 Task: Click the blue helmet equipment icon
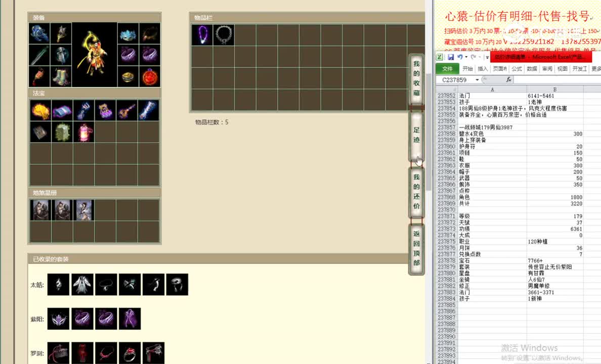[x=39, y=34]
